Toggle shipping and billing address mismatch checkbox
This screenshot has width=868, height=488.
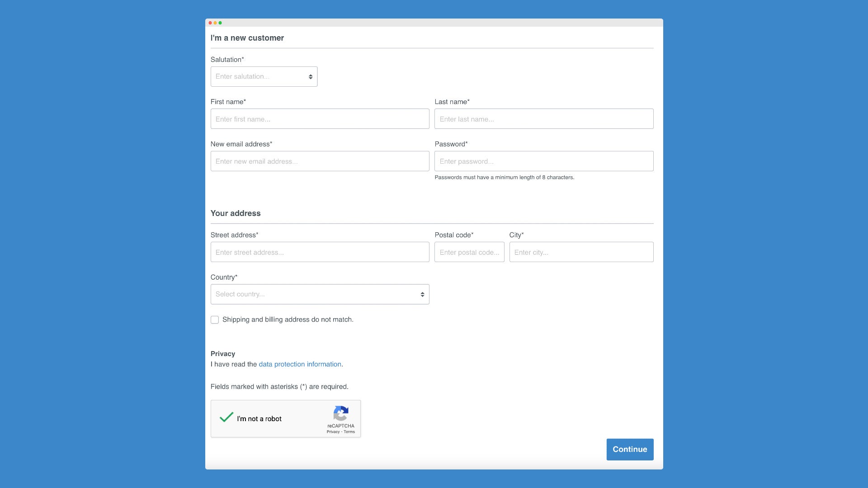click(215, 320)
